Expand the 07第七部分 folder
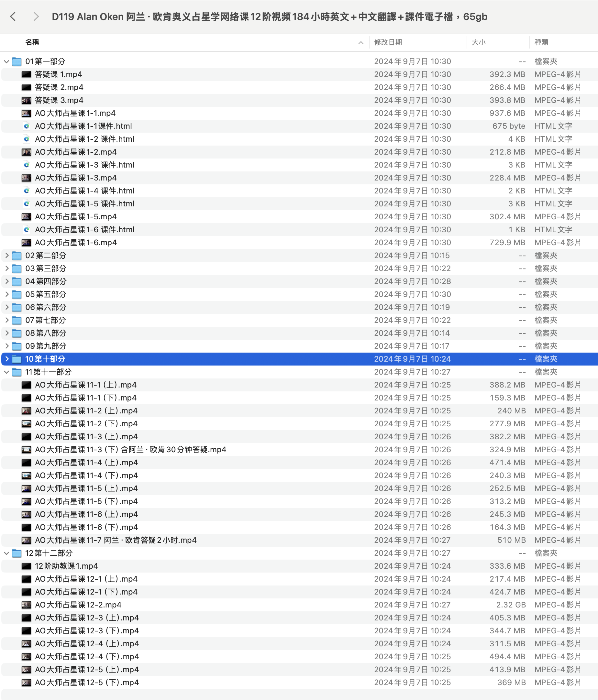 6,320
